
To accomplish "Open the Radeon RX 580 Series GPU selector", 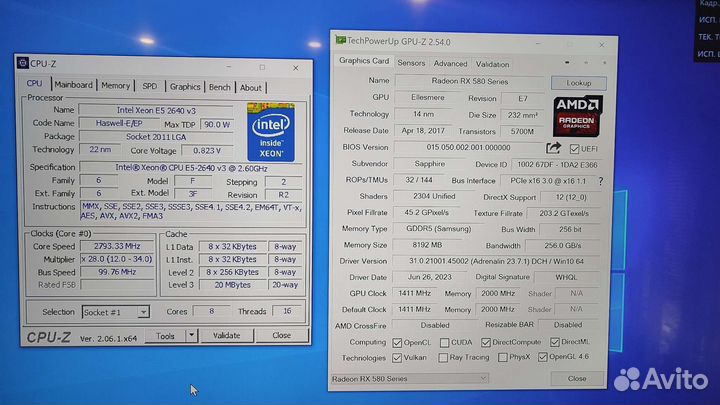I will click(409, 379).
